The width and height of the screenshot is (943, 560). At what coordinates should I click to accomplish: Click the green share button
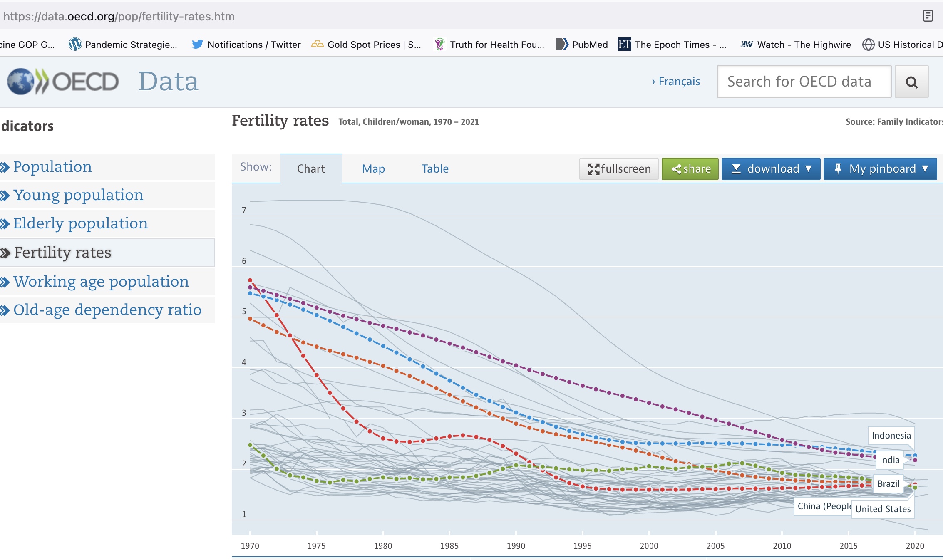point(690,169)
